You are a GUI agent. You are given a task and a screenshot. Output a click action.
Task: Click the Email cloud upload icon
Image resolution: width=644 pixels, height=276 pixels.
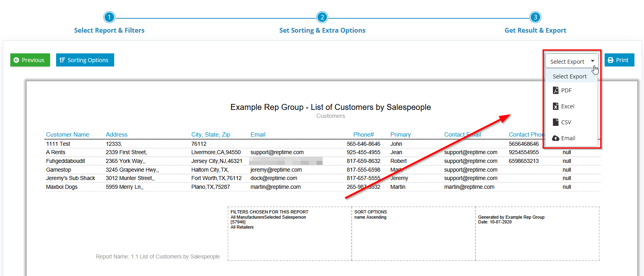click(x=556, y=138)
